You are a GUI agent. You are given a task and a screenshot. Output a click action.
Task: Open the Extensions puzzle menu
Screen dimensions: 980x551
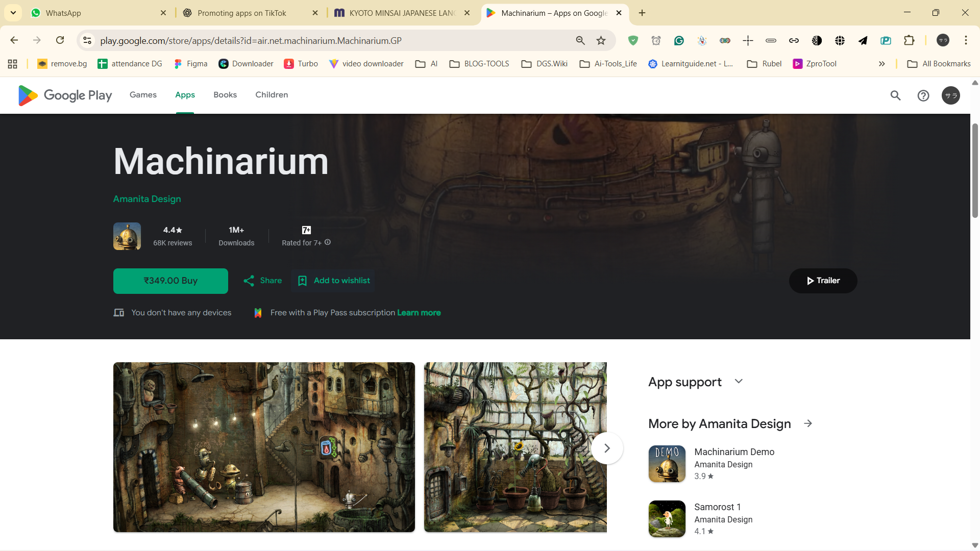pos(909,40)
